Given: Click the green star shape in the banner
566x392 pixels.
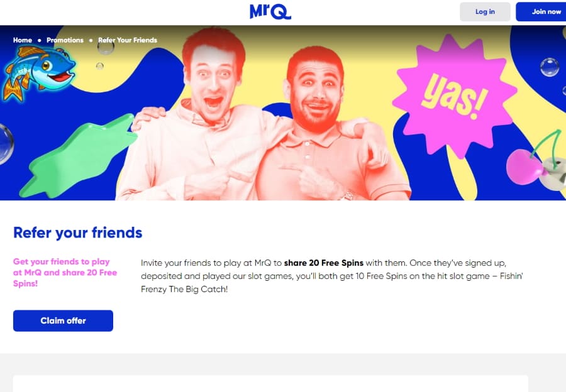Looking at the screenshot, I should (x=79, y=156).
